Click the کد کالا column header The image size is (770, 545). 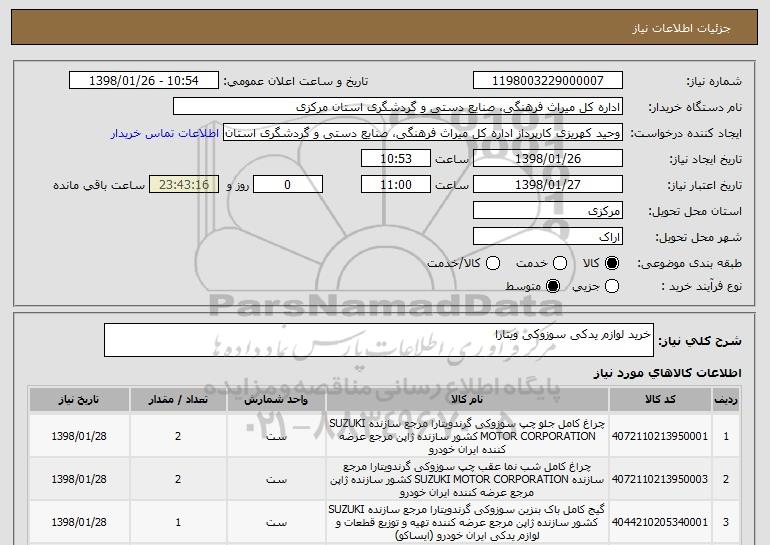[660, 400]
